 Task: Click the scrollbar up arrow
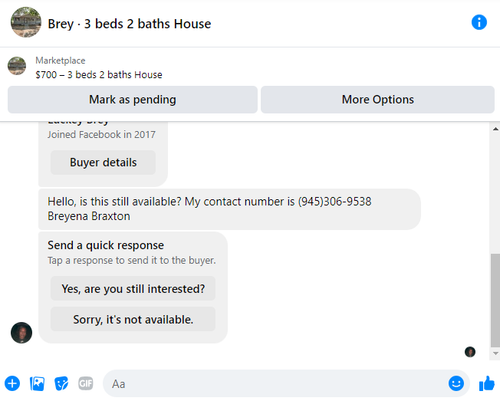[x=495, y=129]
